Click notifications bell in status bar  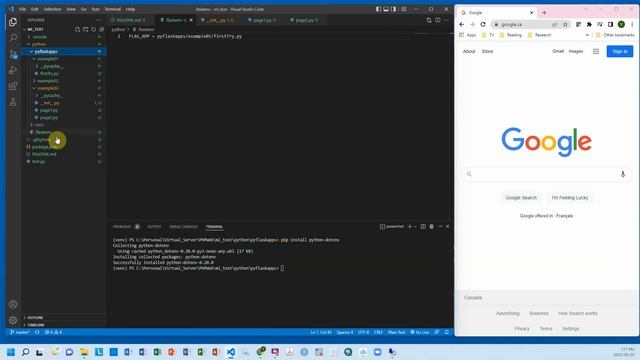(x=447, y=332)
